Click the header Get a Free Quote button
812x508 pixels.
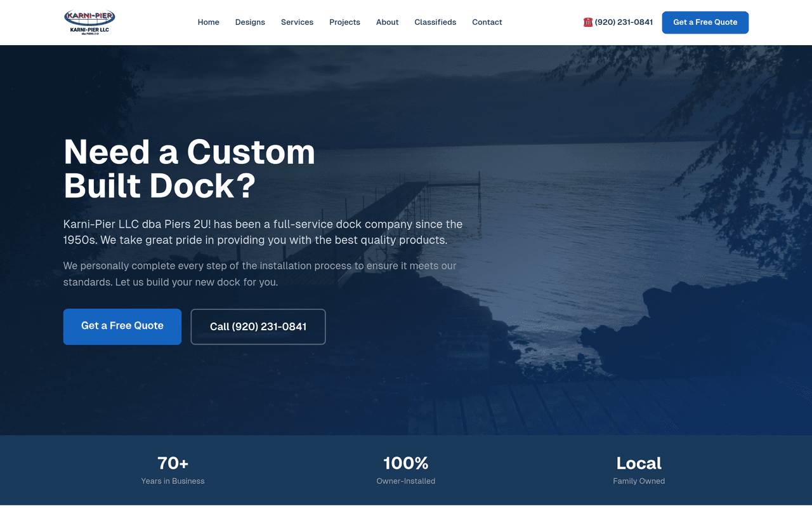705,22
